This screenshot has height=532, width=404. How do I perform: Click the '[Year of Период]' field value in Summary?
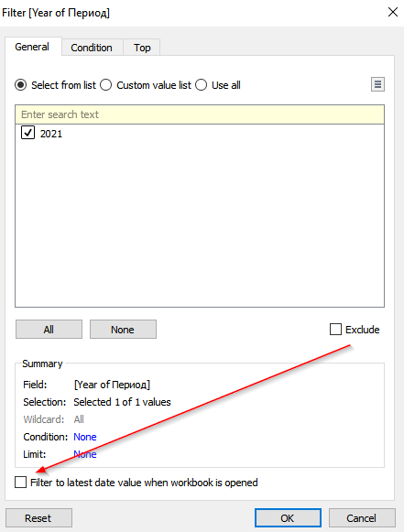[x=112, y=385]
